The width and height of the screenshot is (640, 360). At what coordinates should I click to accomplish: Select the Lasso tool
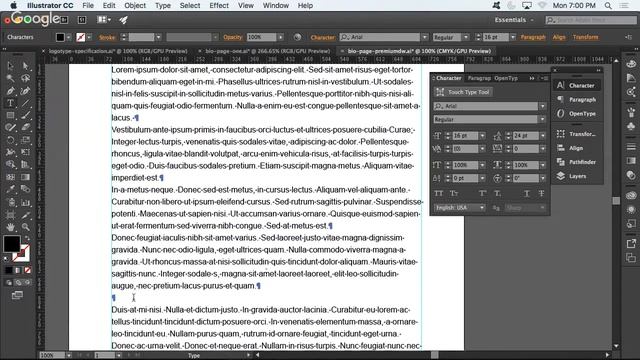(25, 78)
